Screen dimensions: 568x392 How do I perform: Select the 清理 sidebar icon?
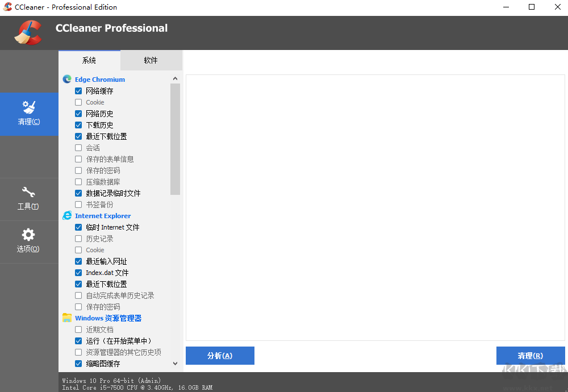pos(29,114)
